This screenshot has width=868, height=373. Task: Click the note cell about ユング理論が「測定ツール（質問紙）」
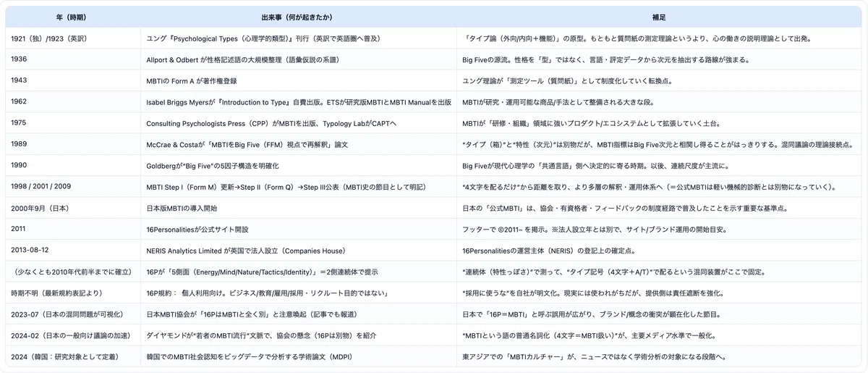659,80
